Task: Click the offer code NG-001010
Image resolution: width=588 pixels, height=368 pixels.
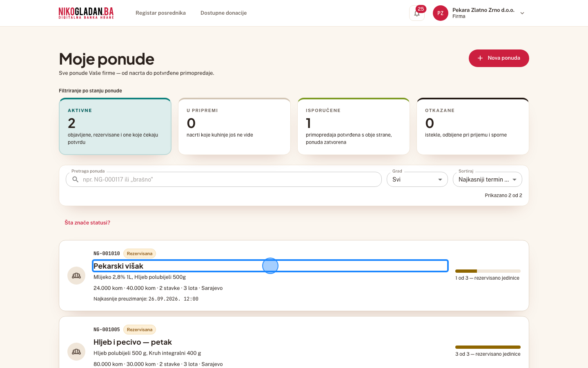Action: [107, 254]
